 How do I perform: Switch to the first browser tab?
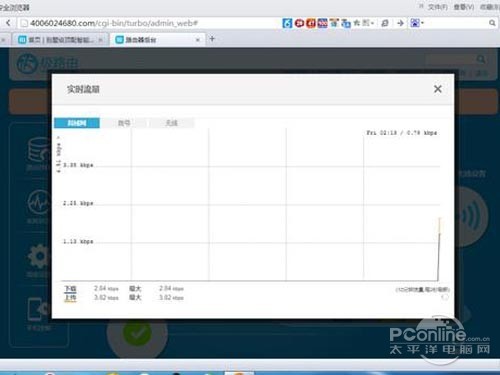tap(60, 40)
